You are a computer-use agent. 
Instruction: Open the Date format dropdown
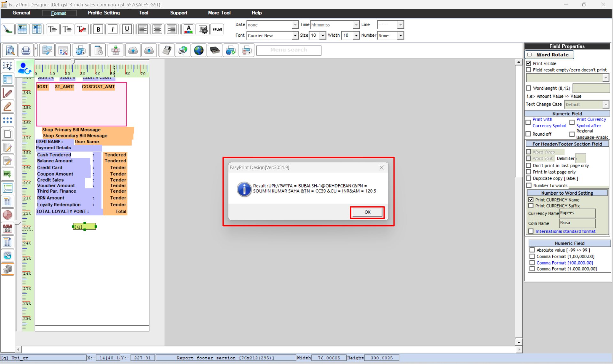pyautogui.click(x=295, y=25)
